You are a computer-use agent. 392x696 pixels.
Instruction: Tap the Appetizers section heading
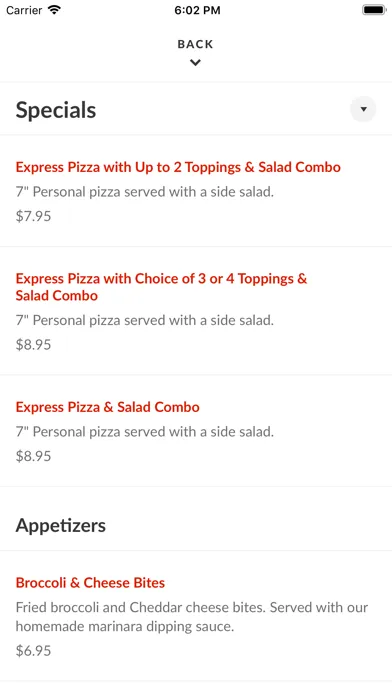61,526
